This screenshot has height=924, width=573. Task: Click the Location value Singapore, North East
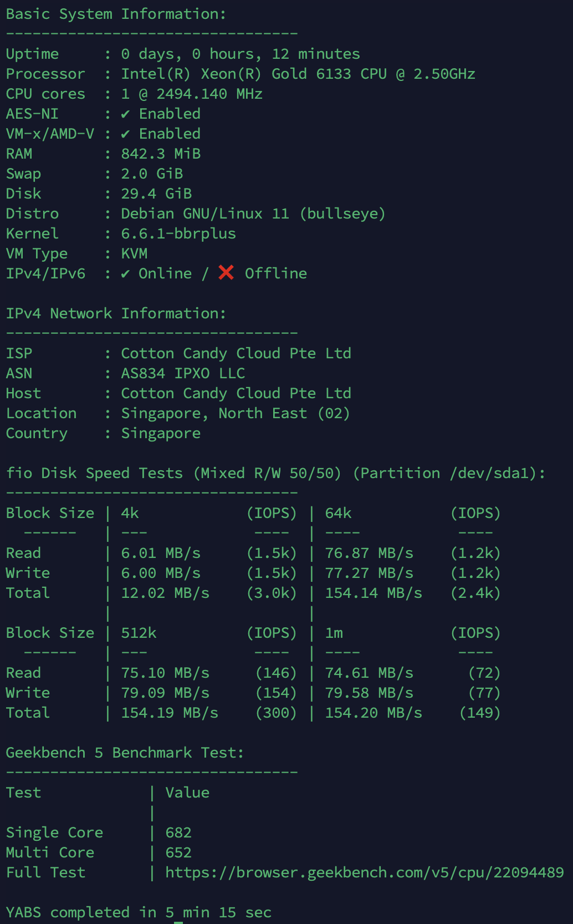pyautogui.click(x=235, y=413)
